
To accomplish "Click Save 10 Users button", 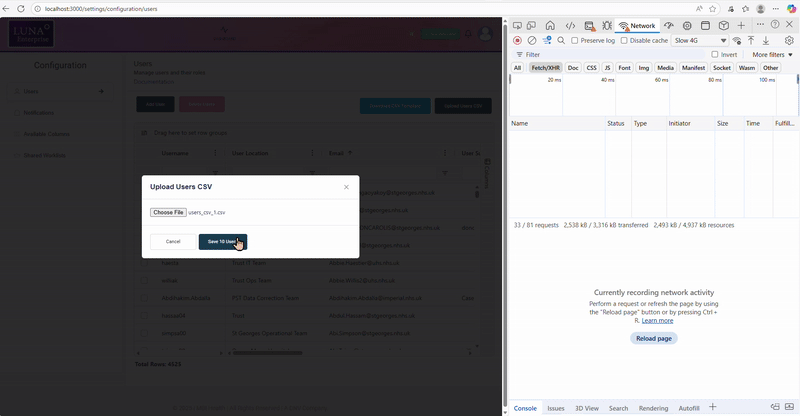I will coord(223,242).
